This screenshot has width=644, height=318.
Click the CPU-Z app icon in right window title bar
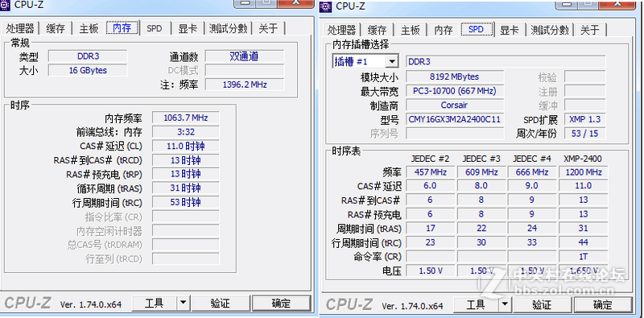pyautogui.click(x=326, y=6)
